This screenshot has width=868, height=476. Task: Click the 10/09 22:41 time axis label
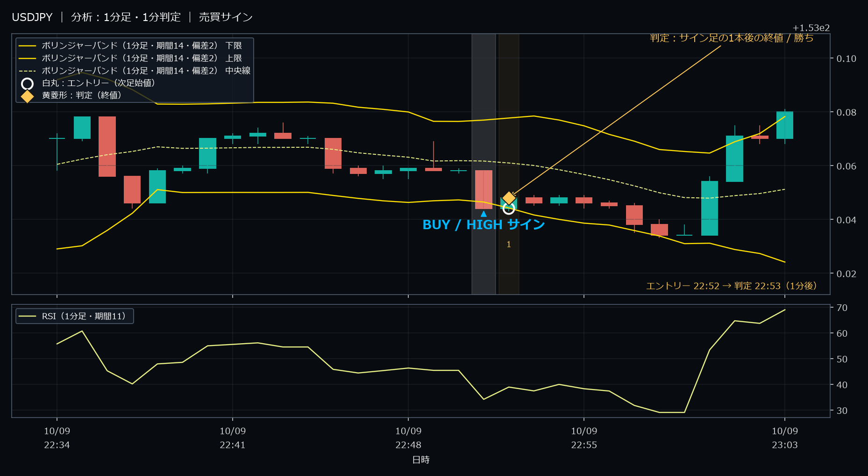(233, 438)
